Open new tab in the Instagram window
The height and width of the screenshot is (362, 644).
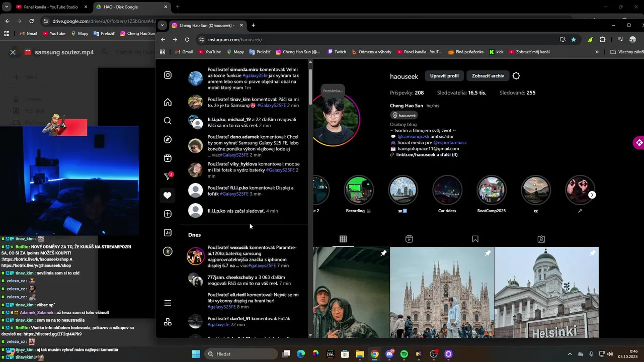[x=253, y=25]
